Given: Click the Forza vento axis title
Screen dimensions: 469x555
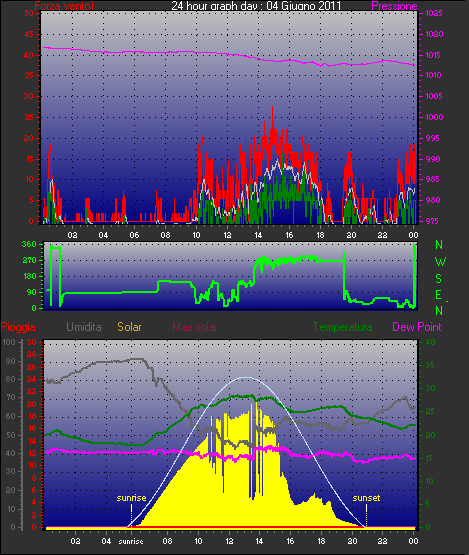Looking at the screenshot, I should point(64,5).
